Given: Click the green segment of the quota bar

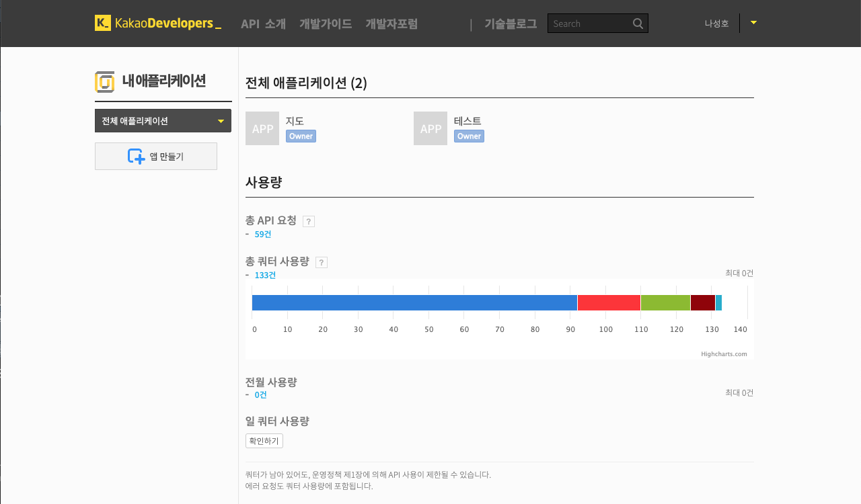Looking at the screenshot, I should click(665, 302).
